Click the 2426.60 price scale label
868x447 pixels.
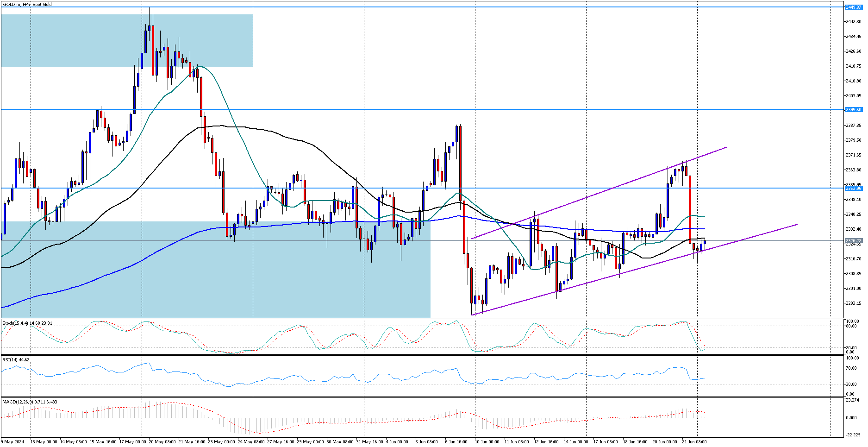tap(853, 51)
